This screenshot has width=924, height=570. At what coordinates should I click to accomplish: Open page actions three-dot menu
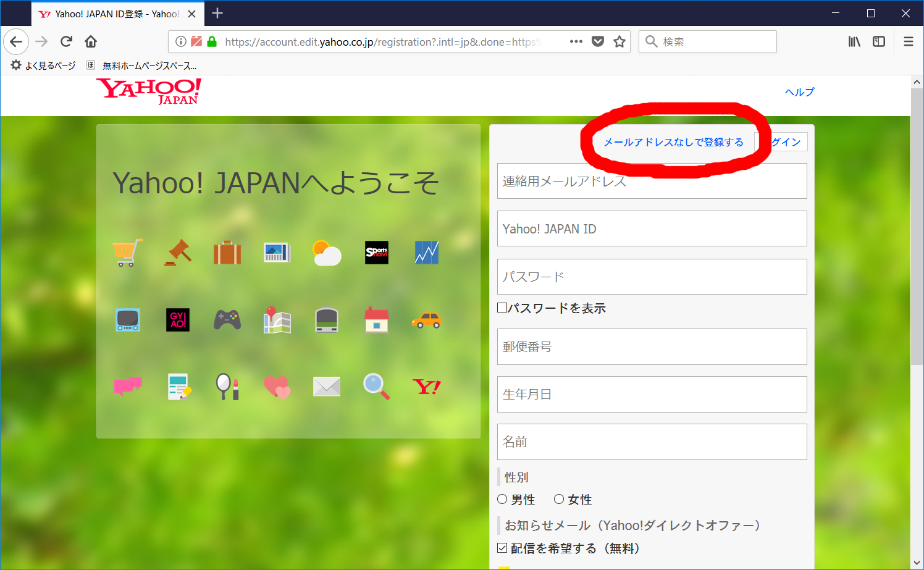pyautogui.click(x=576, y=41)
